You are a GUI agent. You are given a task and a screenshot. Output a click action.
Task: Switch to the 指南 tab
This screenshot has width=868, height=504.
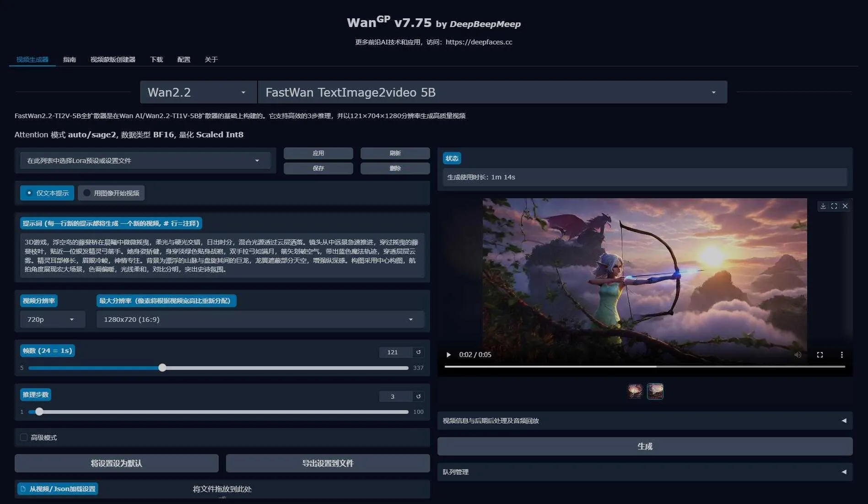pyautogui.click(x=70, y=60)
